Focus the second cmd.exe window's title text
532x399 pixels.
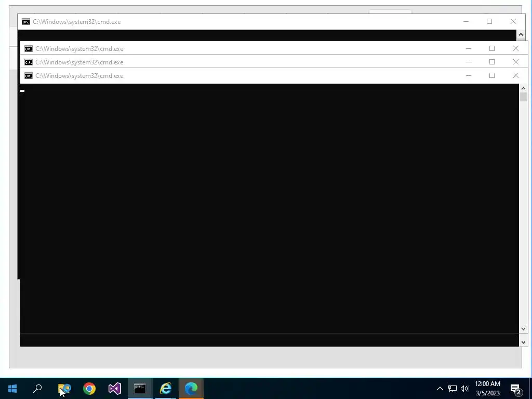tap(79, 62)
